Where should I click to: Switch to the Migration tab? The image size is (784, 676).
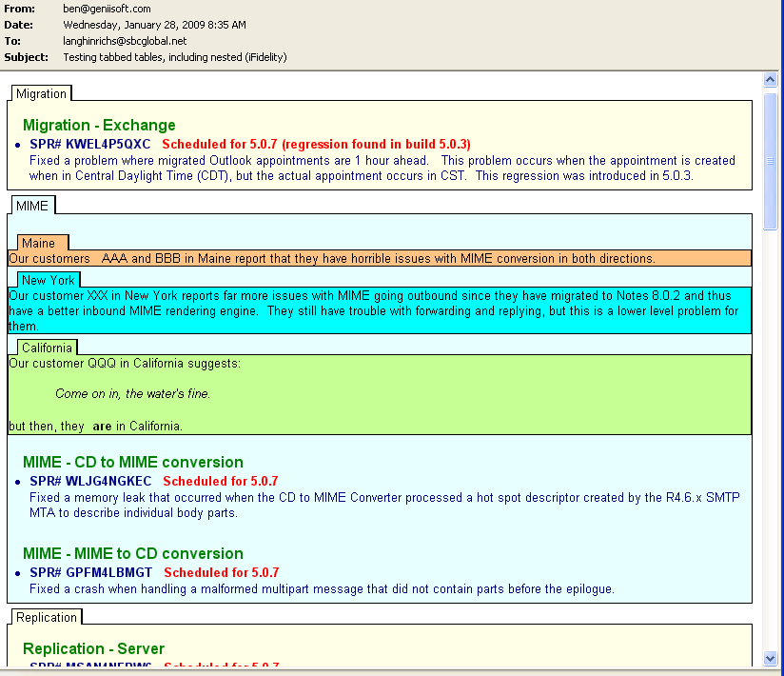41,93
